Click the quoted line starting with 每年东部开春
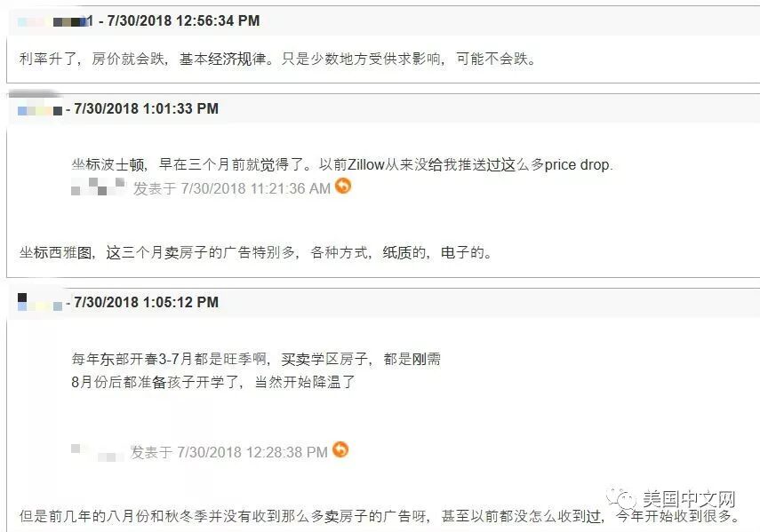 [256, 359]
